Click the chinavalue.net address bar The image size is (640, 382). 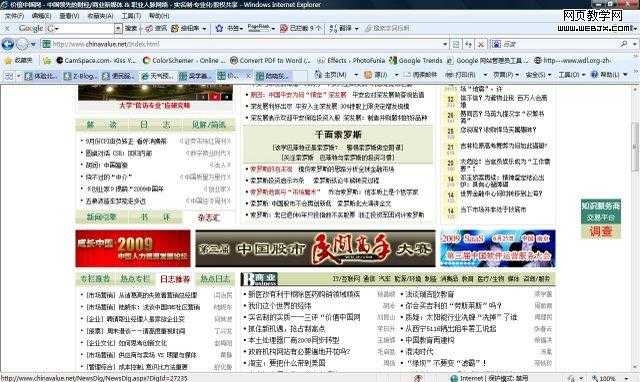pos(241,44)
